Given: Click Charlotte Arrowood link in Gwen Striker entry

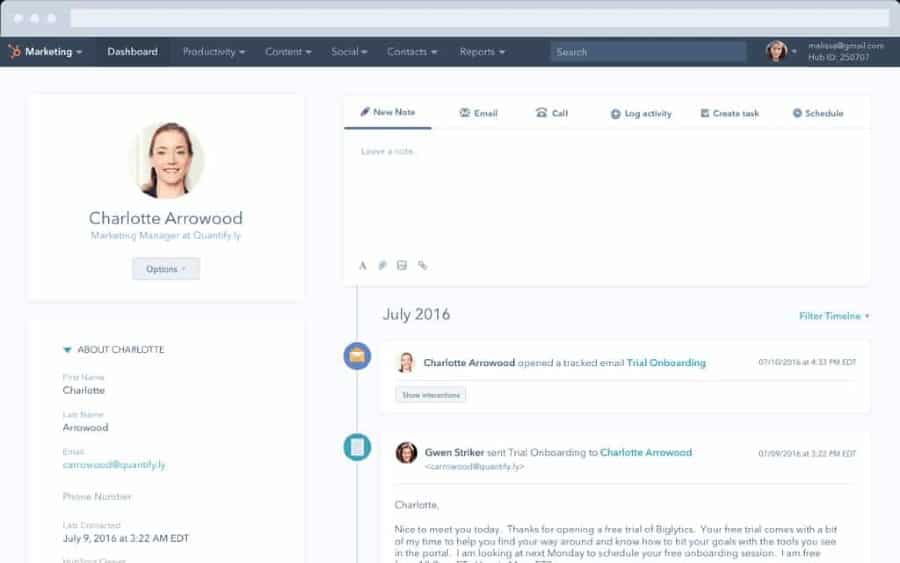Looking at the screenshot, I should pos(646,452).
